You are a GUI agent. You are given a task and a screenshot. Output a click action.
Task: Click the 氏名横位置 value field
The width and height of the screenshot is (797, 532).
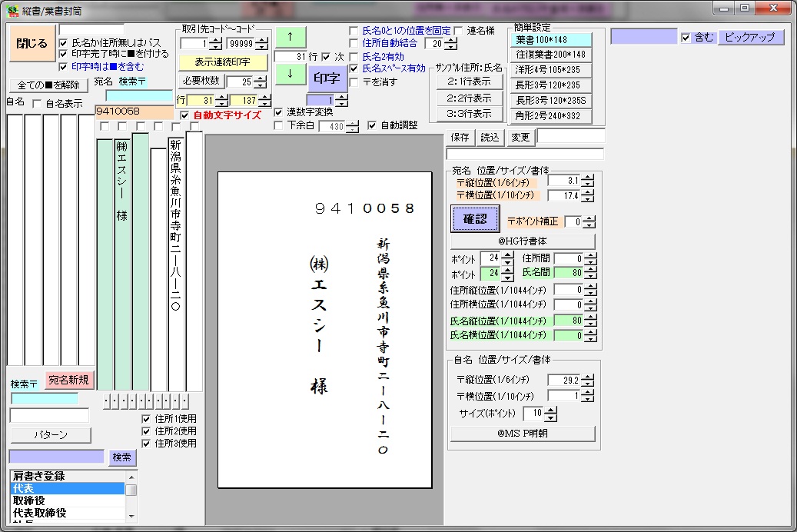568,336
